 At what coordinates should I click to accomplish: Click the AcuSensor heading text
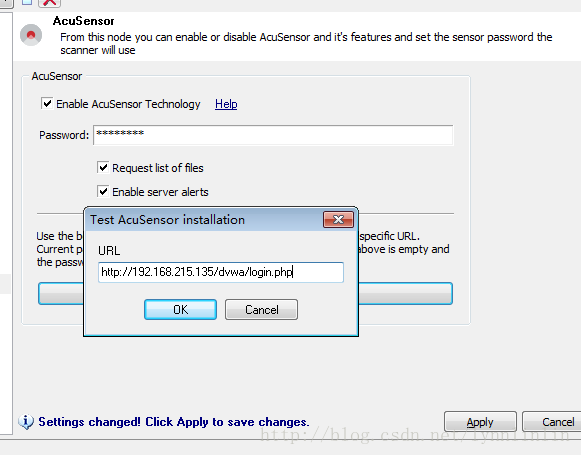84,21
